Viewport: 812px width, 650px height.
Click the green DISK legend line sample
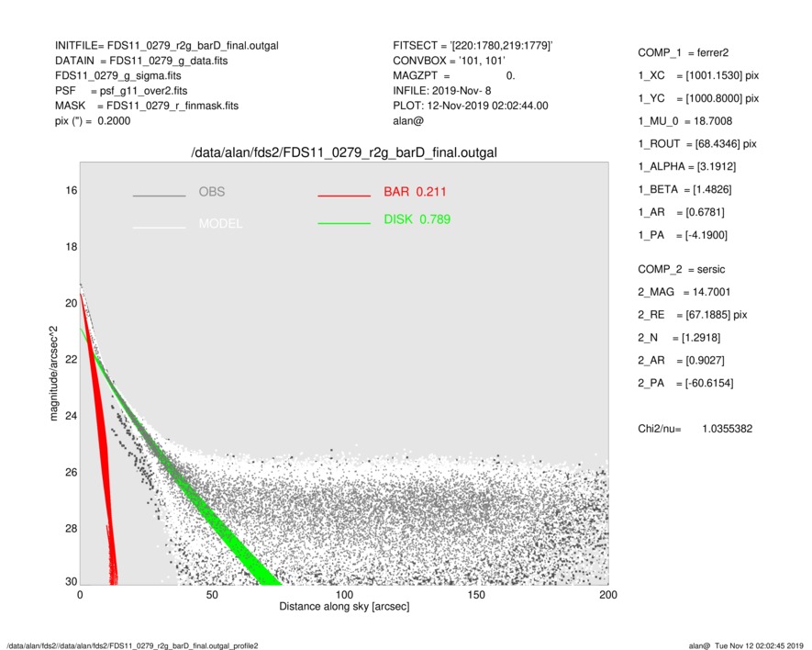[344, 223]
